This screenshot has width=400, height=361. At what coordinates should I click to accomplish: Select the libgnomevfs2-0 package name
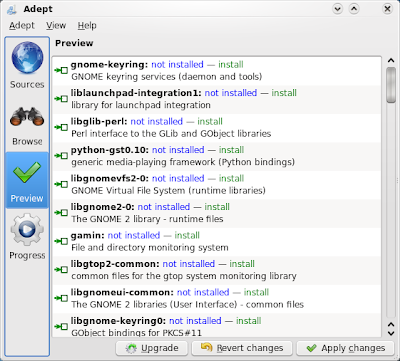[109, 179]
